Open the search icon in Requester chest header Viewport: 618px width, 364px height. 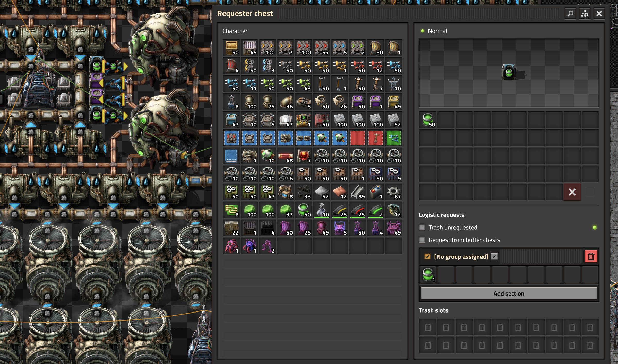[570, 13]
